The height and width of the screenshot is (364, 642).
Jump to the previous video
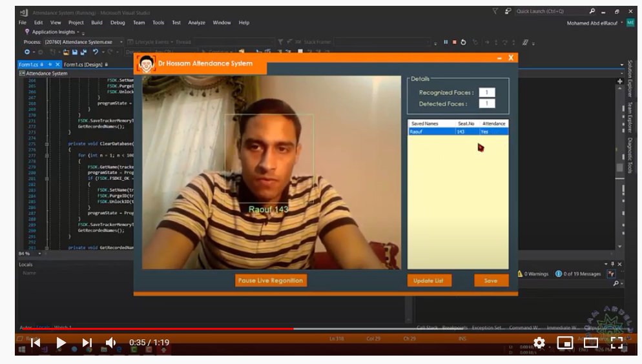pyautogui.click(x=36, y=343)
